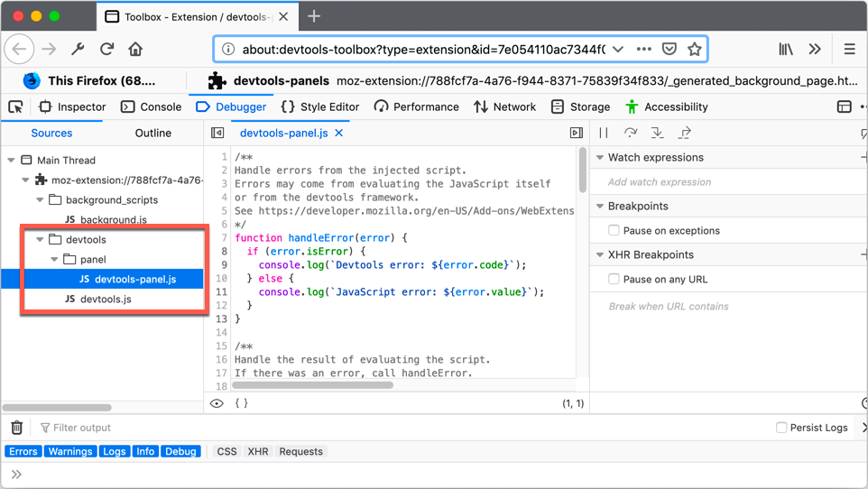Pick an element from the page
The height and width of the screenshot is (489, 868).
15,106
